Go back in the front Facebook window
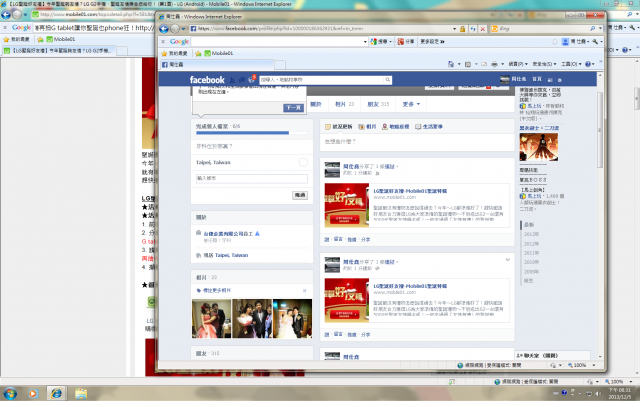 pyautogui.click(x=164, y=29)
